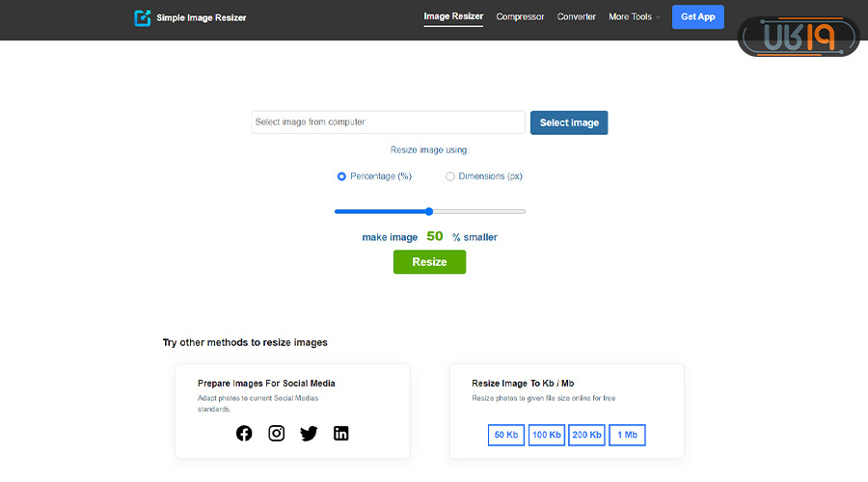Open the Twitter bird icon
Viewport: 868px width, 482px height.
click(x=309, y=433)
